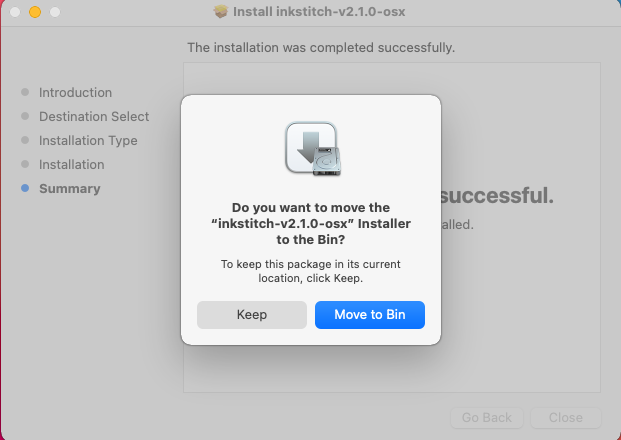Click the yellow minimize window button
Viewport: 621px width, 440px height.
(35, 12)
